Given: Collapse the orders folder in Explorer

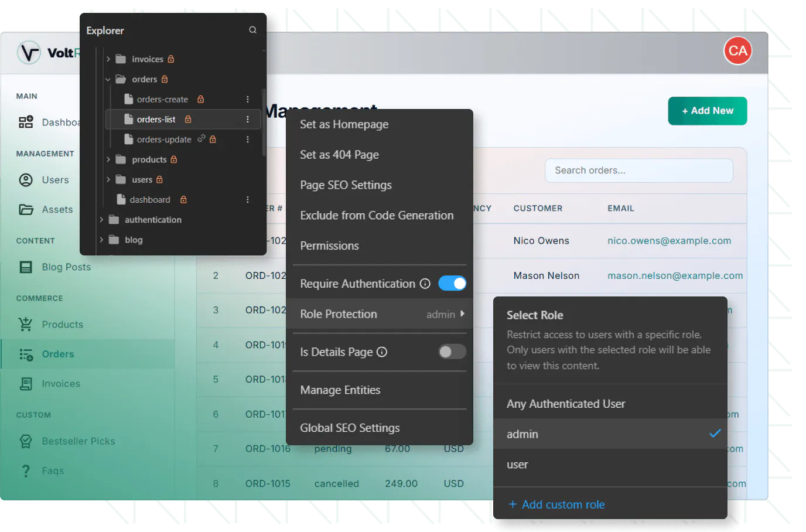Looking at the screenshot, I should click(108, 79).
